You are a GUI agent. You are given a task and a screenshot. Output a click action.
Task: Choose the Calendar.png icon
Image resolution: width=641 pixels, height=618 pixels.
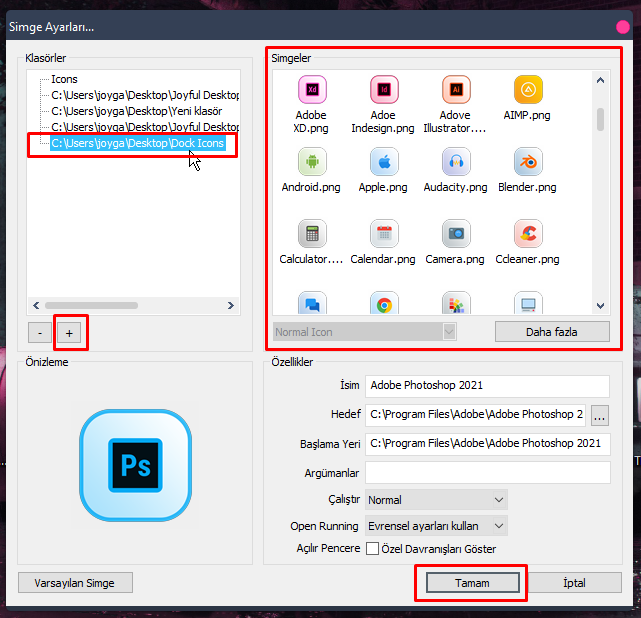(384, 233)
